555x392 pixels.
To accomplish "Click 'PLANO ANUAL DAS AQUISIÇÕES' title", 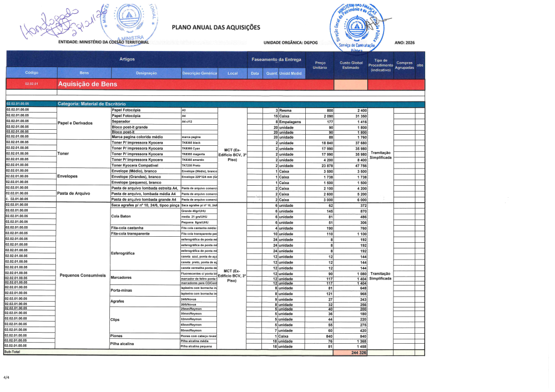I will point(216,27).
